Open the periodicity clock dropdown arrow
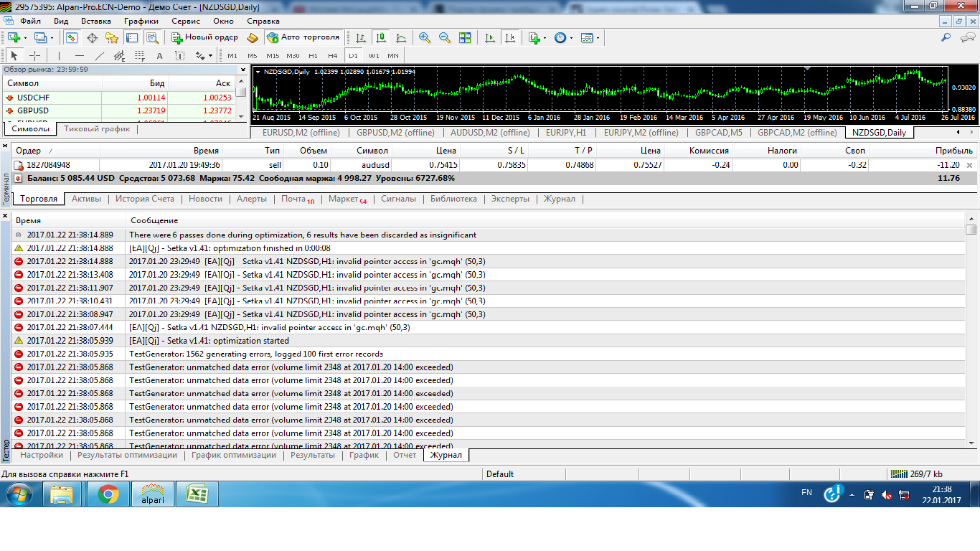The image size is (980, 551). click(x=572, y=37)
